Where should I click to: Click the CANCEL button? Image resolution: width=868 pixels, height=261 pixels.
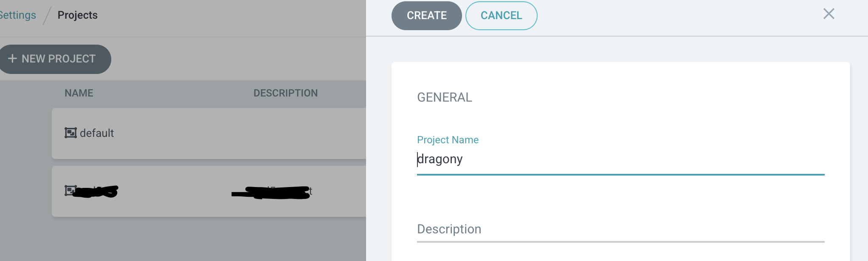point(501,16)
